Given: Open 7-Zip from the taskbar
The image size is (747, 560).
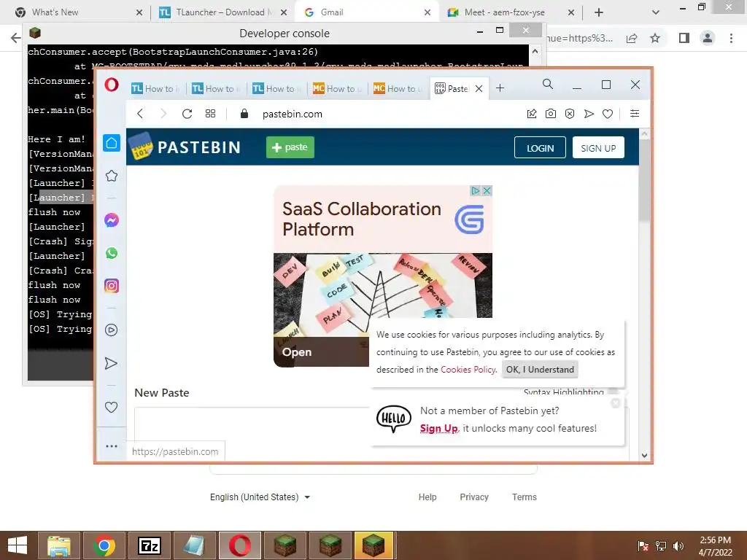Looking at the screenshot, I should [150, 545].
